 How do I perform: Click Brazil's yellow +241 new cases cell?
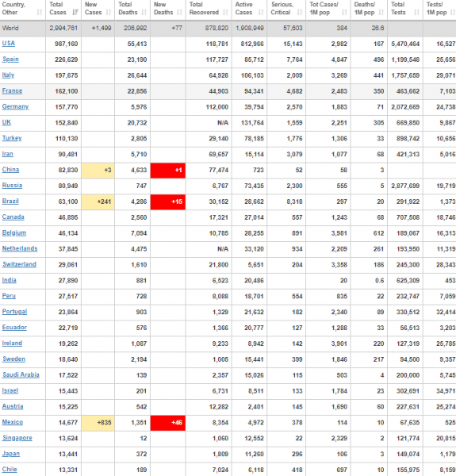98,202
